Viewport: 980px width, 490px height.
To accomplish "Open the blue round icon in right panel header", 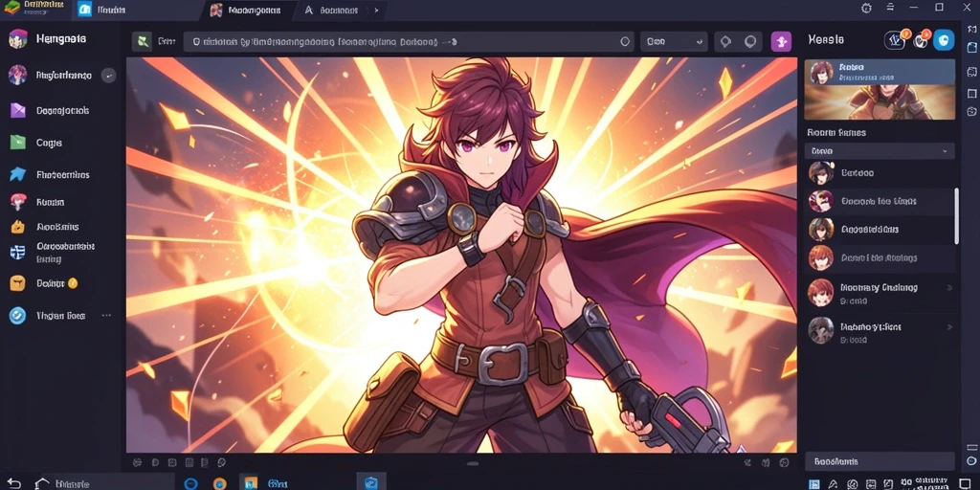I will click(x=944, y=40).
